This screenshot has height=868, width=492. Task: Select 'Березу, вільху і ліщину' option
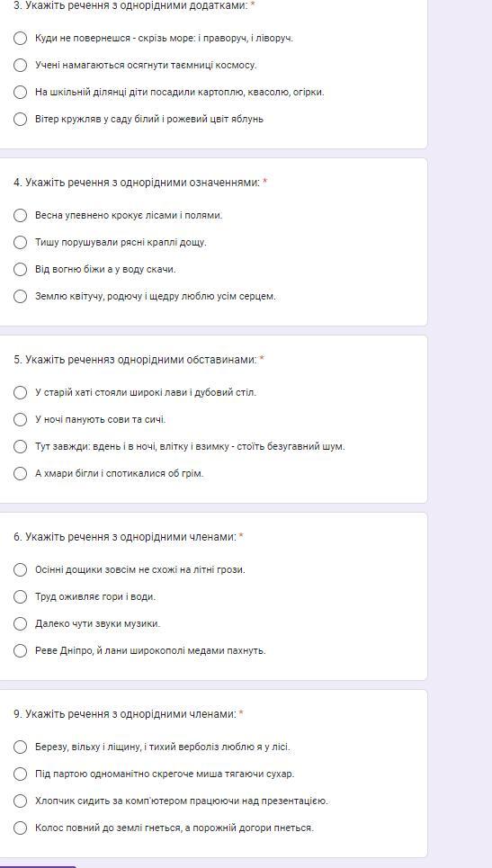click(x=20, y=747)
